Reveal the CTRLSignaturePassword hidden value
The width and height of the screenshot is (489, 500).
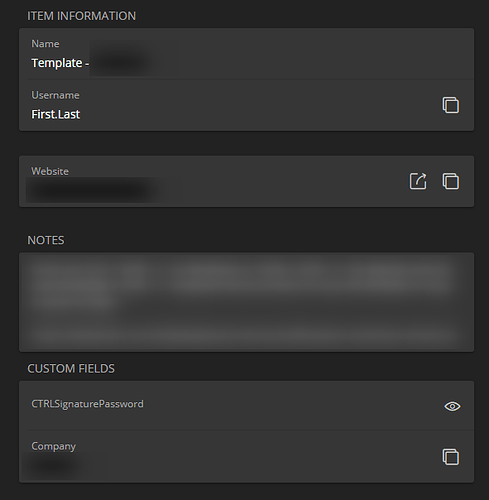tap(452, 406)
